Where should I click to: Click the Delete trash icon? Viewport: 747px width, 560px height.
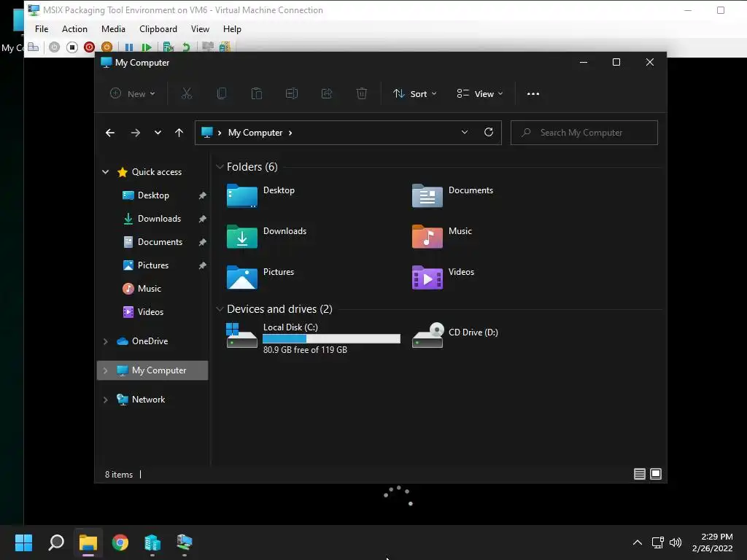362,94
